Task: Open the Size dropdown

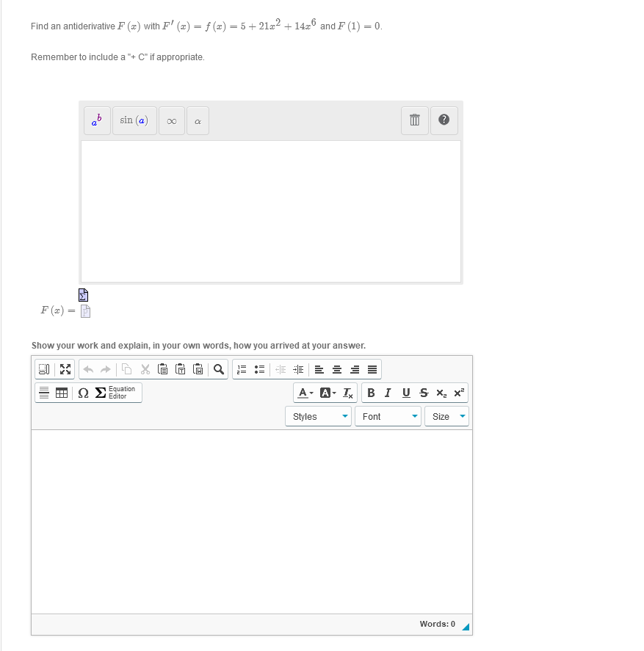Action: 446,416
